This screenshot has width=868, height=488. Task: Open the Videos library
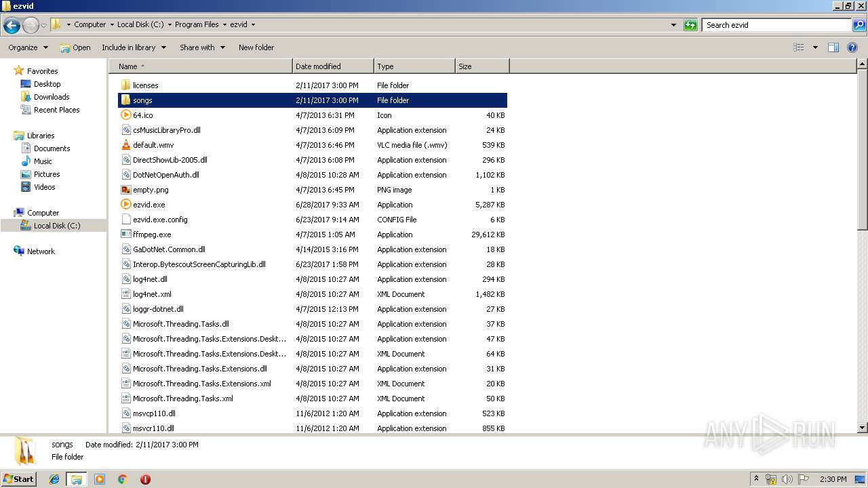[45, 187]
